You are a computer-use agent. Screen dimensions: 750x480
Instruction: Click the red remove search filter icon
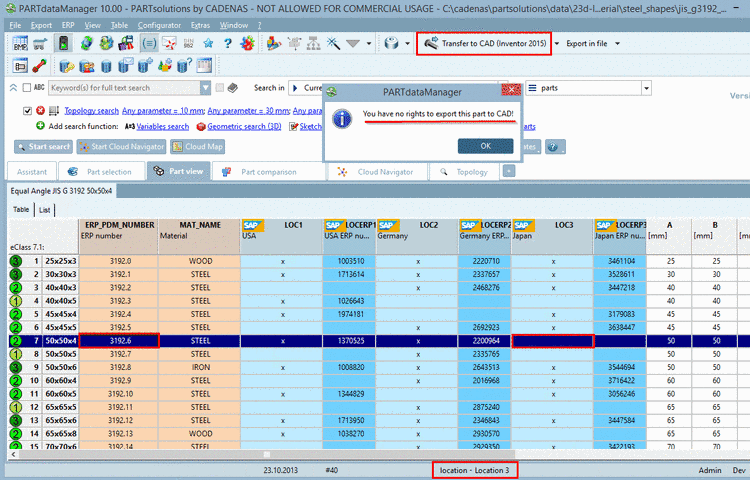pos(41,111)
